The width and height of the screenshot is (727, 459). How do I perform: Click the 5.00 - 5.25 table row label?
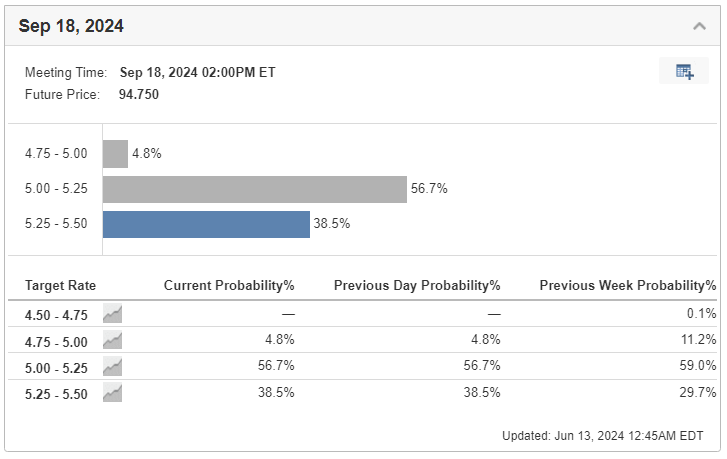[x=56, y=368]
